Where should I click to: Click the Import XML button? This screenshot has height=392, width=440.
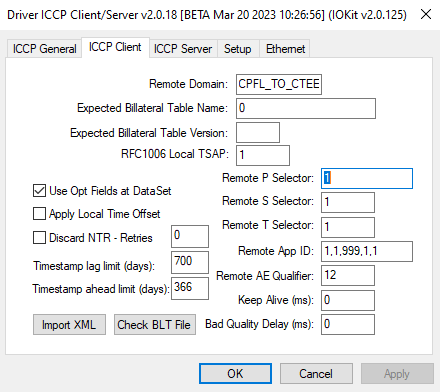click(69, 324)
